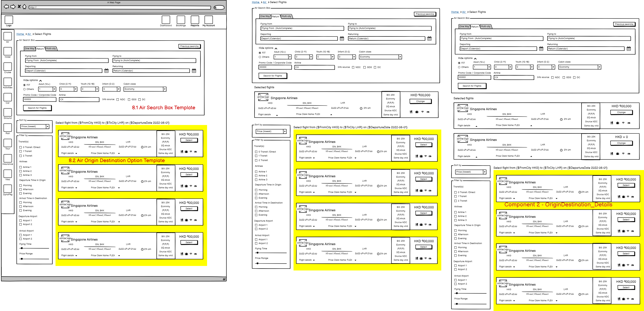Screen dimensions: 644x311
Task: Open 'Price (lowest)' sort dropdown in browser window mockup
Action: (x=48, y=126)
